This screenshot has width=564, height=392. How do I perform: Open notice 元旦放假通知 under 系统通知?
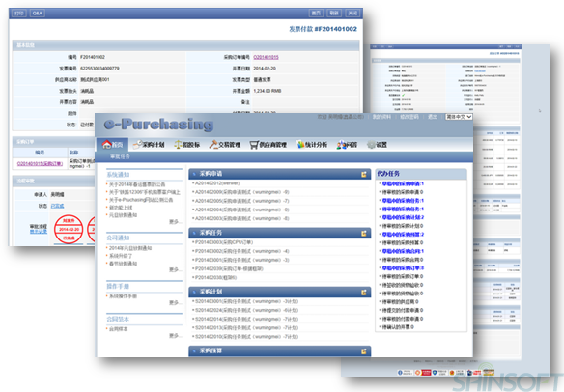coord(123,215)
